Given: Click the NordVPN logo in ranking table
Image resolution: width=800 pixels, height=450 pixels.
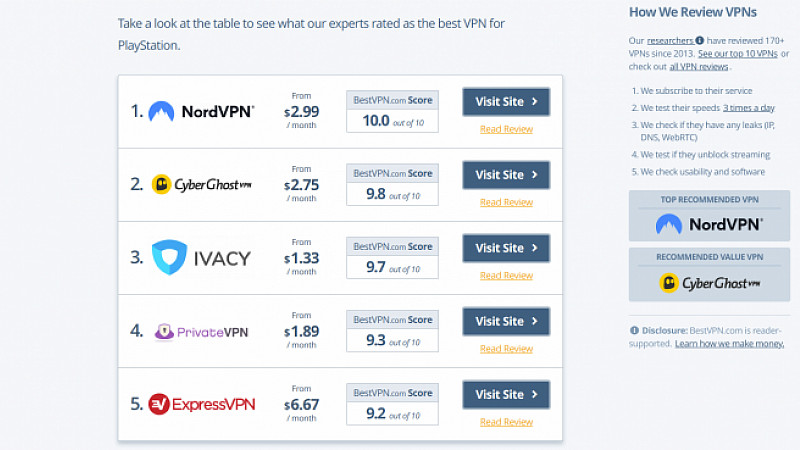Looking at the screenshot, I should coord(201,111).
